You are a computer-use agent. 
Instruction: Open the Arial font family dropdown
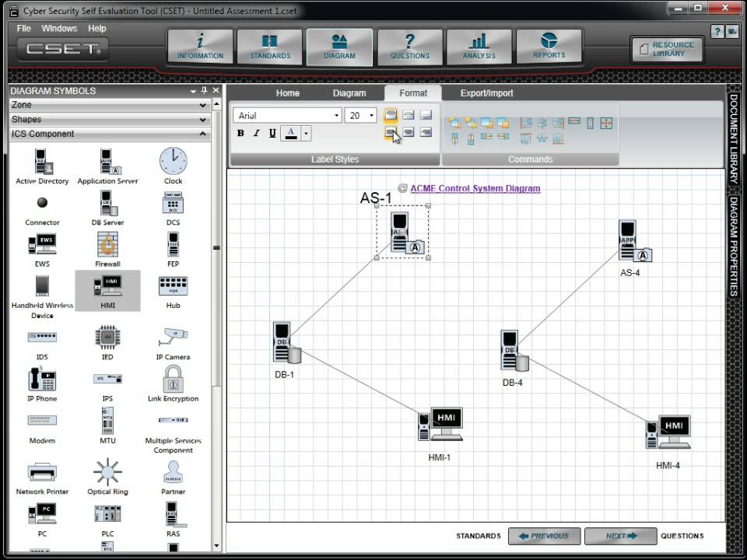click(x=336, y=115)
